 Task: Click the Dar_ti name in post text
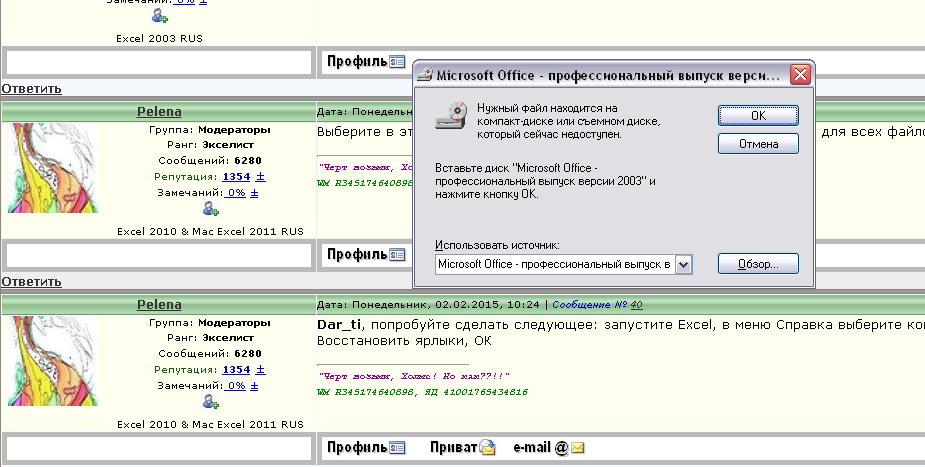(340, 325)
